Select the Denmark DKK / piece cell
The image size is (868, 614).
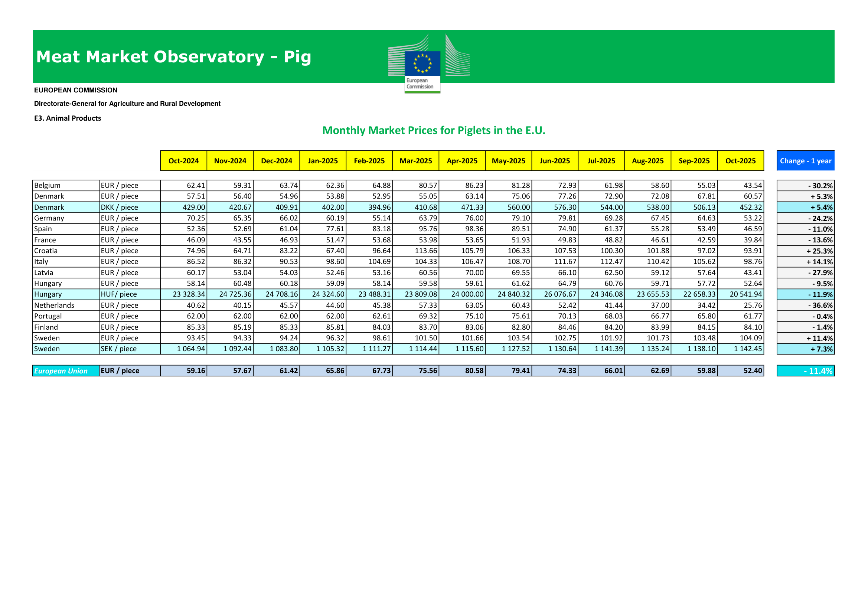pos(120,207)
